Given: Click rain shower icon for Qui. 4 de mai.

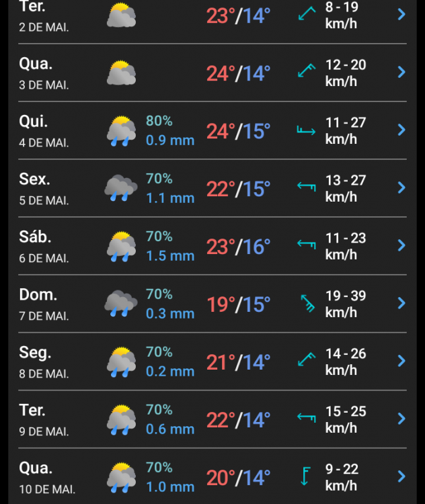Looking at the screenshot, I should coord(121,131).
